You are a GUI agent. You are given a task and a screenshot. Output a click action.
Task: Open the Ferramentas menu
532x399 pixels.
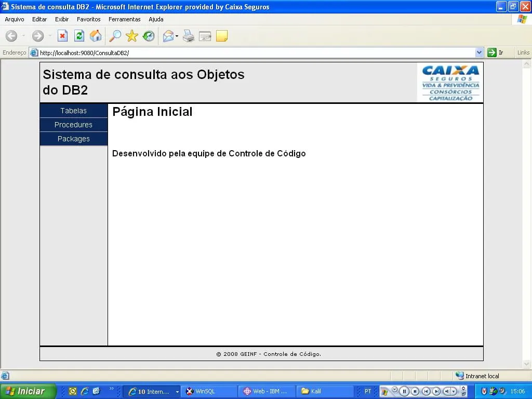click(125, 19)
